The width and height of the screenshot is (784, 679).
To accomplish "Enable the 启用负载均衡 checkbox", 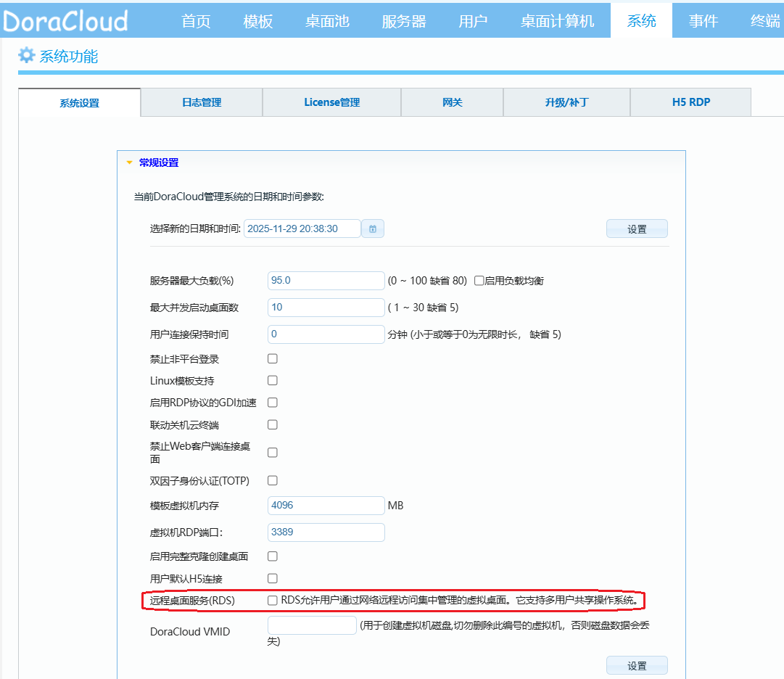I will point(479,281).
